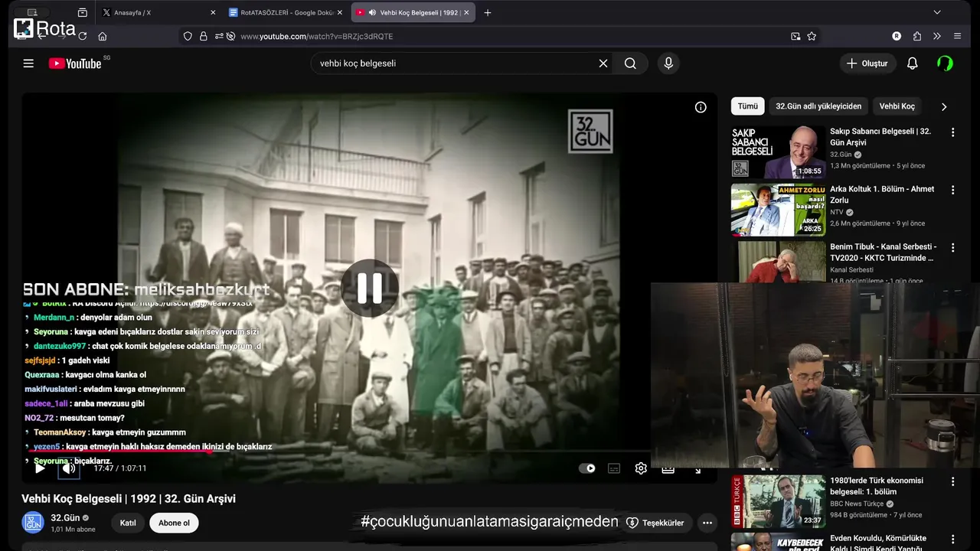
Task: Open tracking protection shield icon
Action: click(188, 36)
